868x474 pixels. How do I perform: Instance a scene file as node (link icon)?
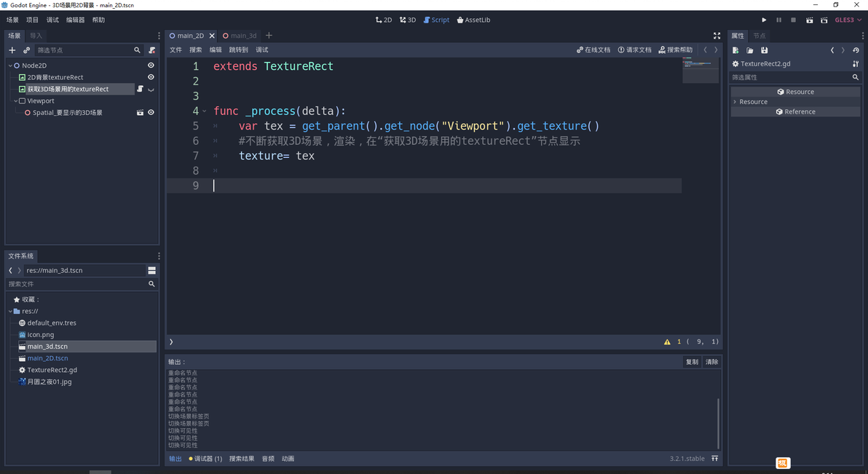[26, 50]
